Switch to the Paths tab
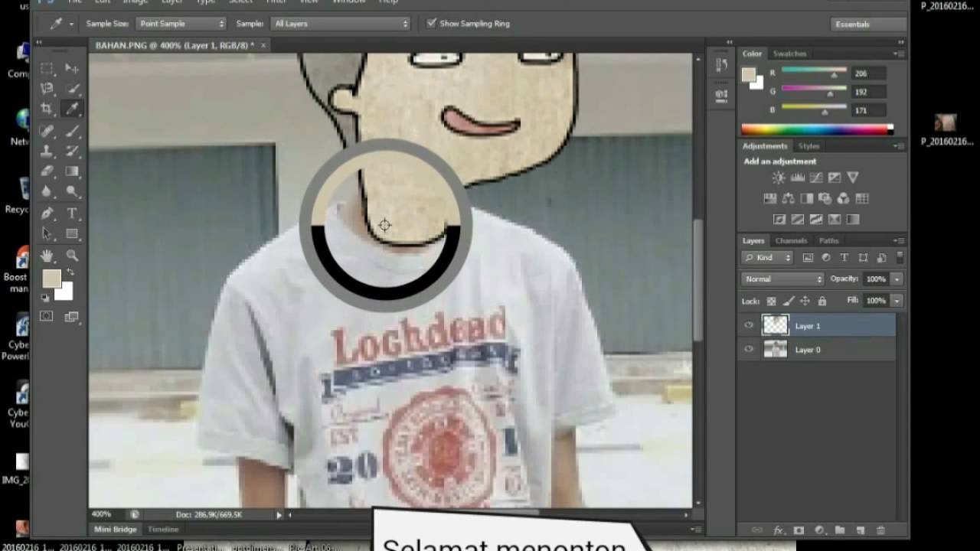Image resolution: width=980 pixels, height=551 pixels. point(828,240)
